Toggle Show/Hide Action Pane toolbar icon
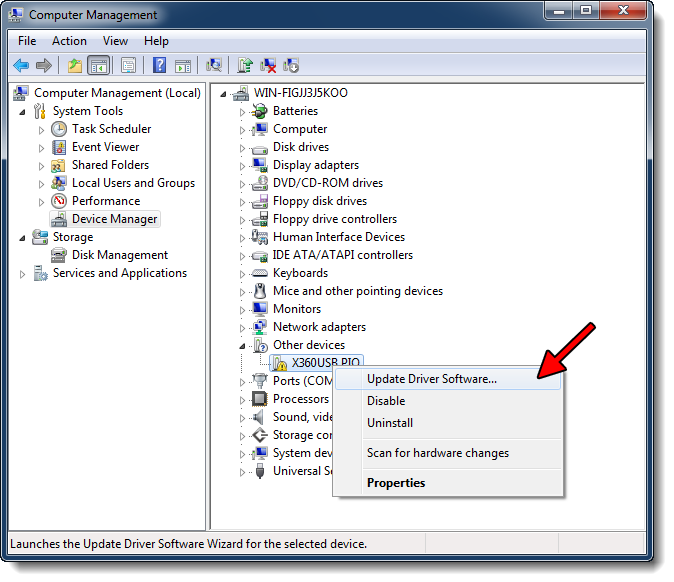 (x=183, y=66)
